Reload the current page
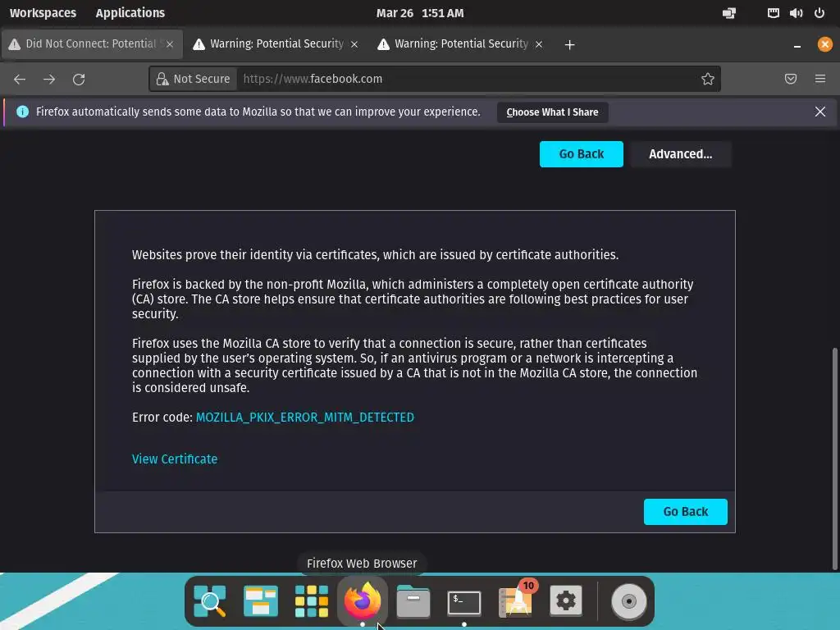This screenshot has height=630, width=840. (79, 80)
